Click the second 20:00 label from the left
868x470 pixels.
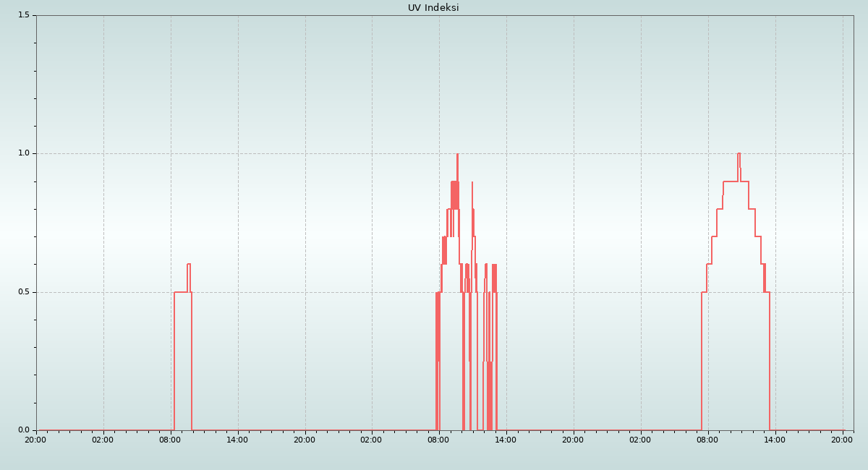tap(305, 440)
